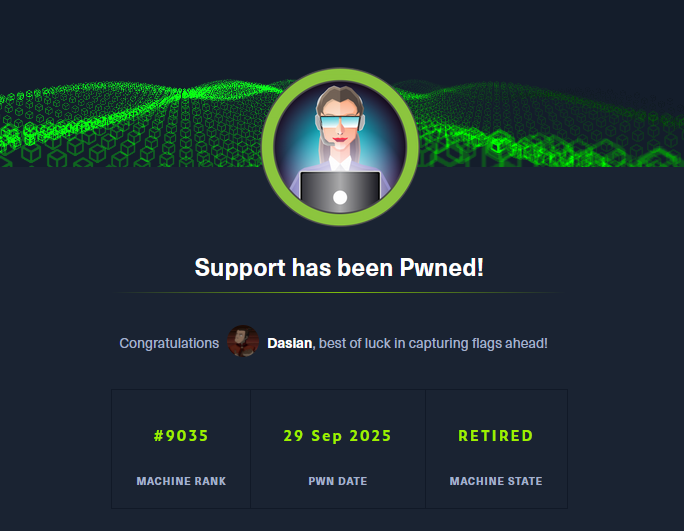This screenshot has height=531, width=684.
Task: Click the machine rank stats card
Action: tap(181, 449)
